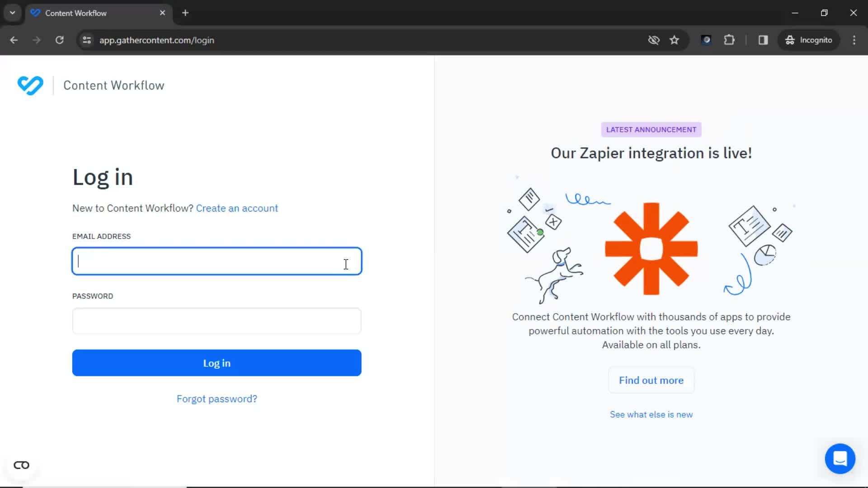Restore down the browser window

(x=824, y=13)
